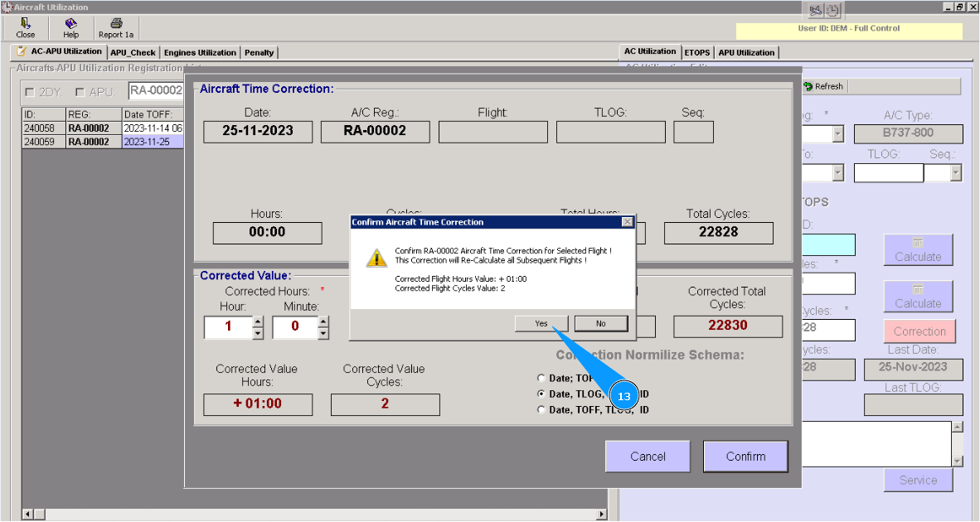Click the REG: column header
980x522 pixels.
tap(94, 114)
